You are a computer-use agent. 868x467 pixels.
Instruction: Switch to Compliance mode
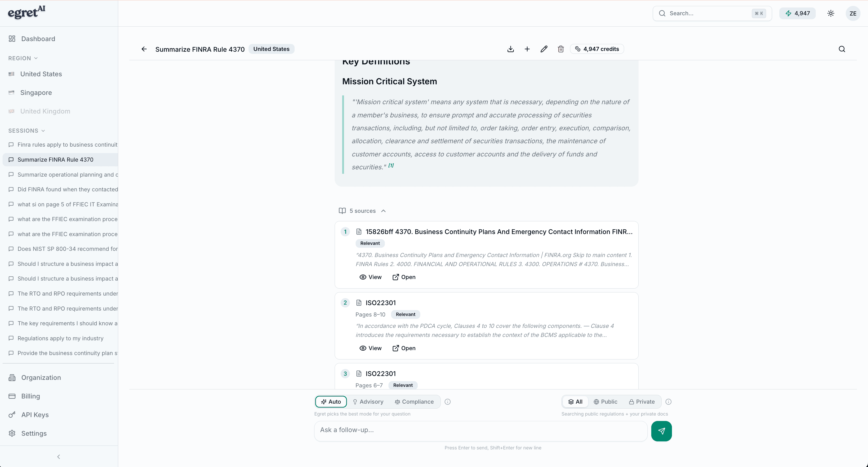(414, 402)
